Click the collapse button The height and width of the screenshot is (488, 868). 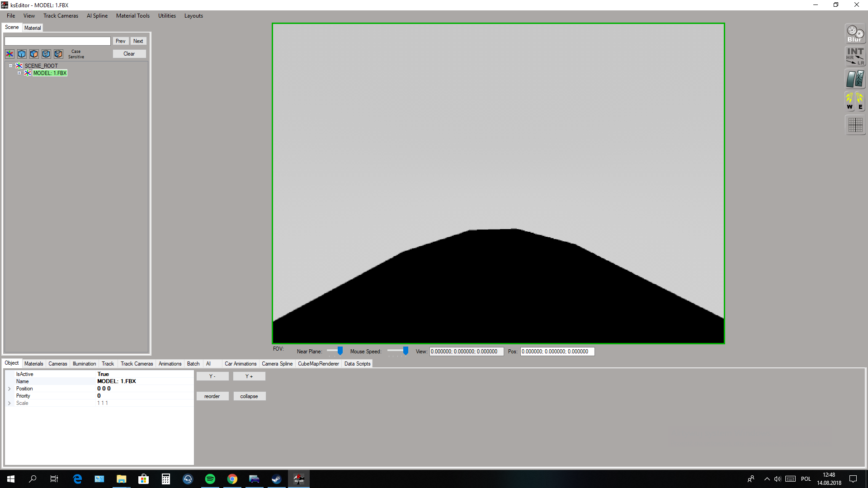coord(249,396)
